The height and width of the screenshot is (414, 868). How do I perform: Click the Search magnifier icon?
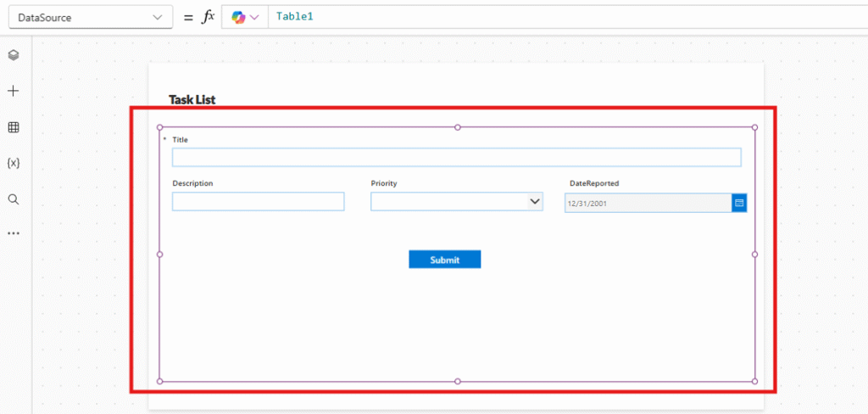pyautogui.click(x=14, y=199)
